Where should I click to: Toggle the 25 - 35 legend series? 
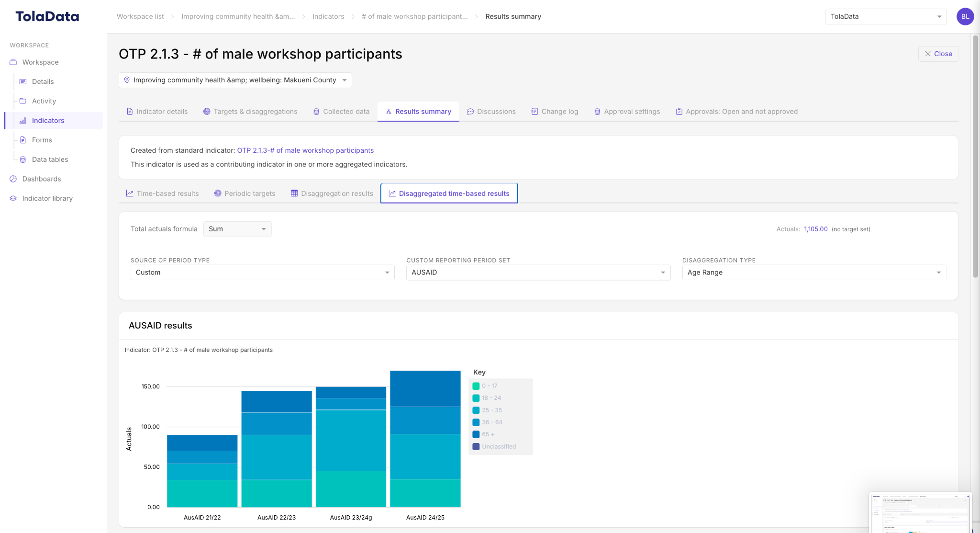coord(488,410)
